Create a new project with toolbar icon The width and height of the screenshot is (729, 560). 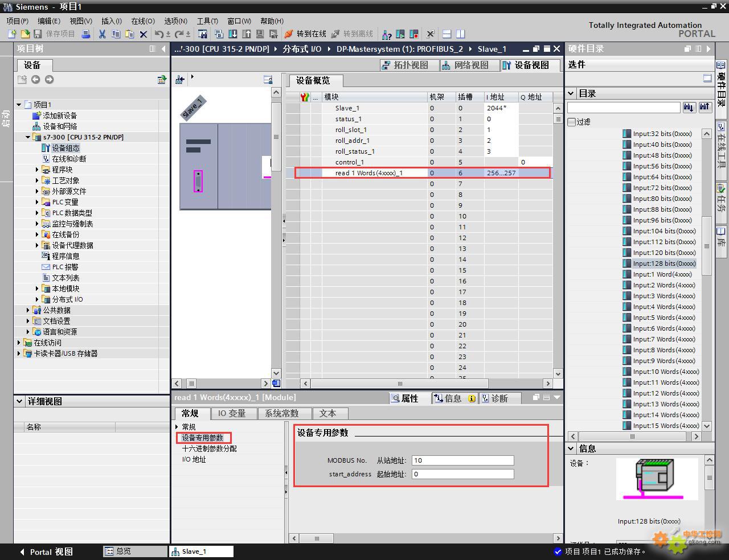tap(11, 34)
